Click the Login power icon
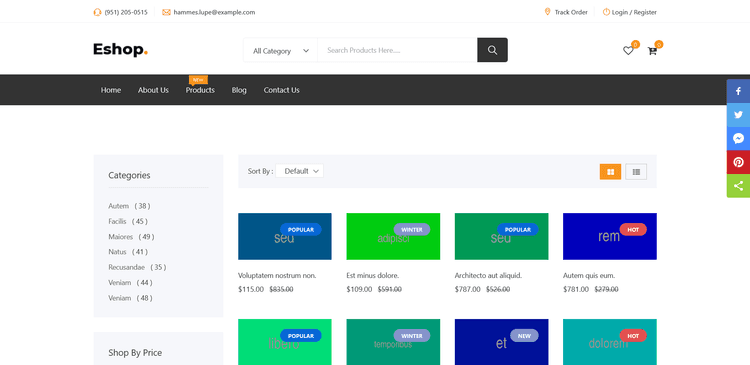 (x=606, y=12)
